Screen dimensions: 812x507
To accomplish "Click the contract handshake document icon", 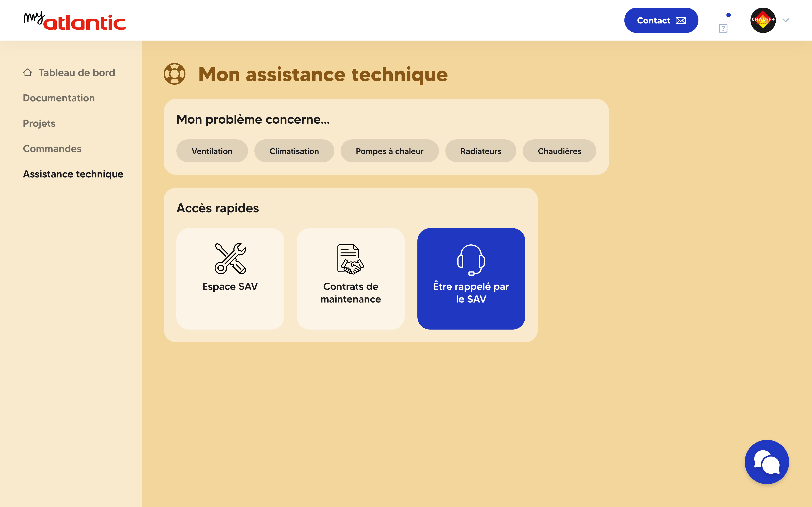I will [350, 259].
